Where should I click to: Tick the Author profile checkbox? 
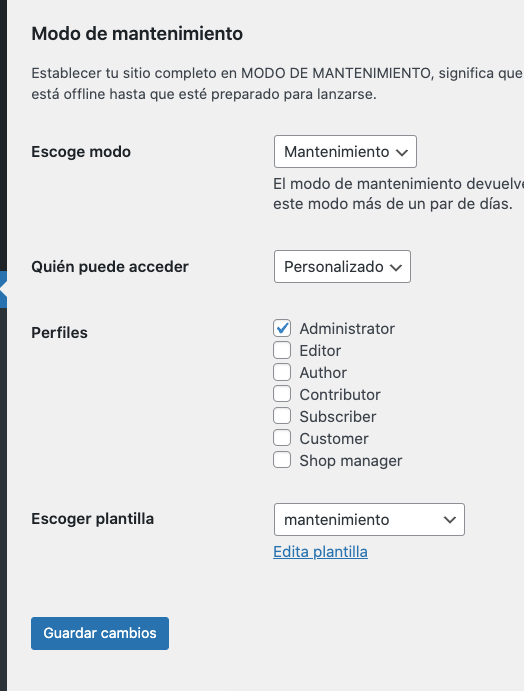click(x=282, y=372)
